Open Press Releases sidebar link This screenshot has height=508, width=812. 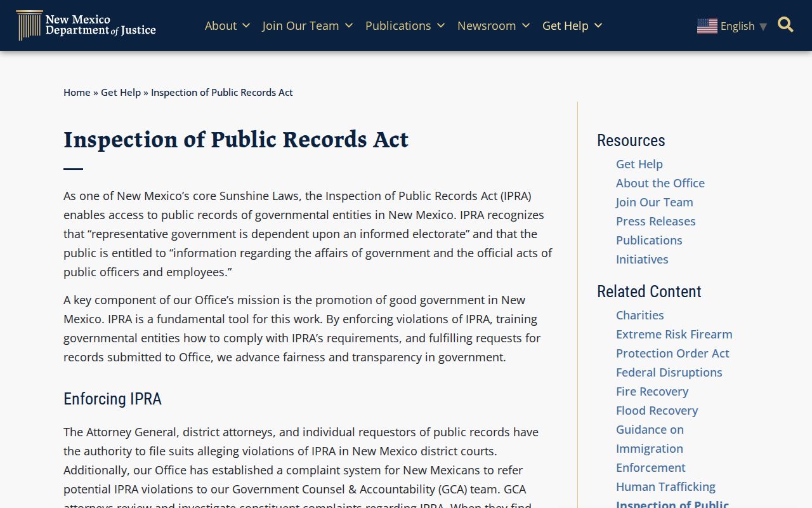[x=656, y=221]
